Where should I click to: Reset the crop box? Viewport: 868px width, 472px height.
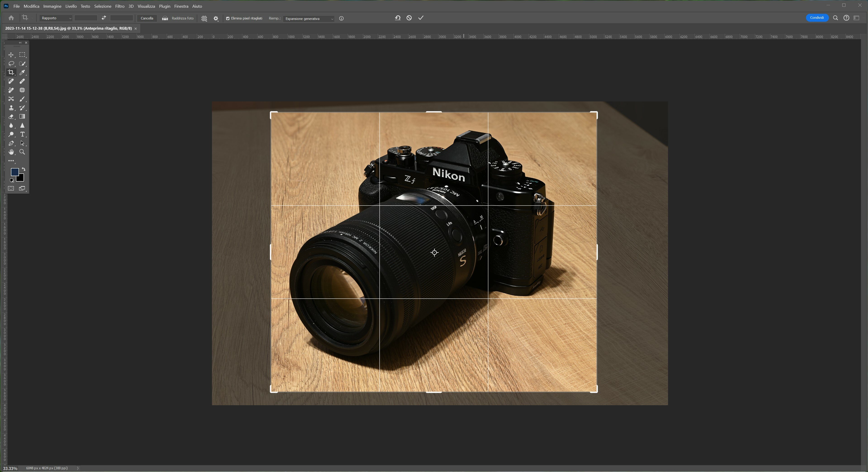click(398, 18)
